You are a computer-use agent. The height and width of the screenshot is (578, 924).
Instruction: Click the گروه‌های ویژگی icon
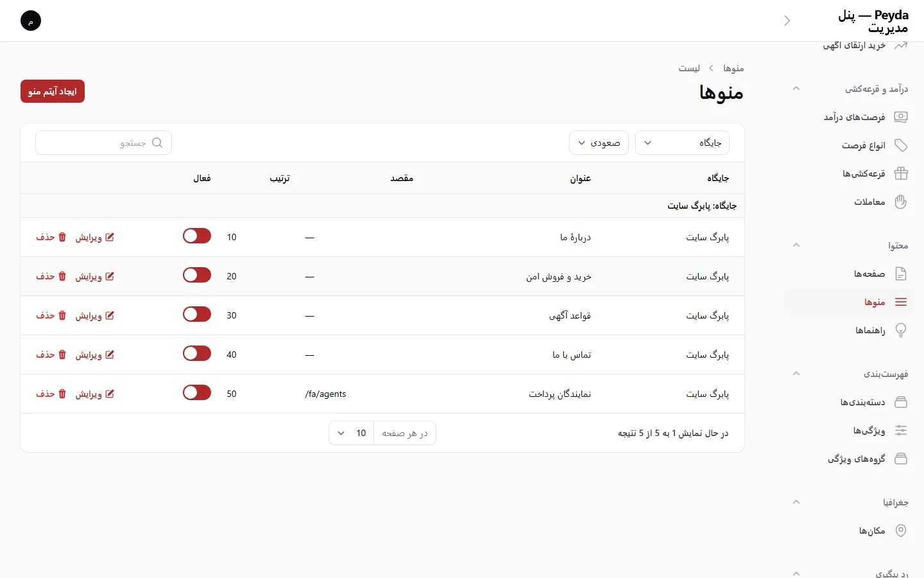click(901, 459)
